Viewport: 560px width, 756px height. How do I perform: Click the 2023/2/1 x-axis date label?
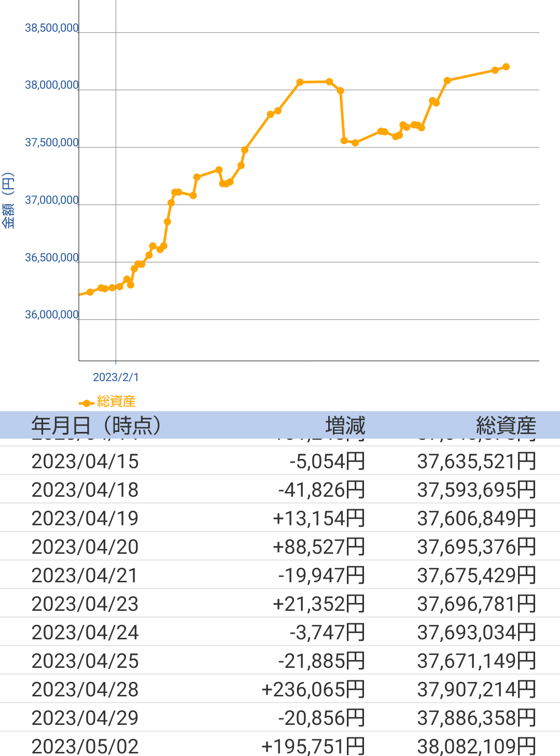[x=116, y=377]
